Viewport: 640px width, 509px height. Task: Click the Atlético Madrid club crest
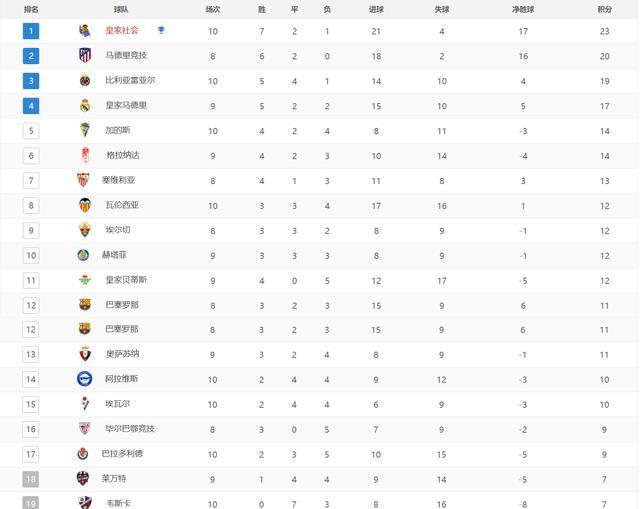(x=85, y=55)
